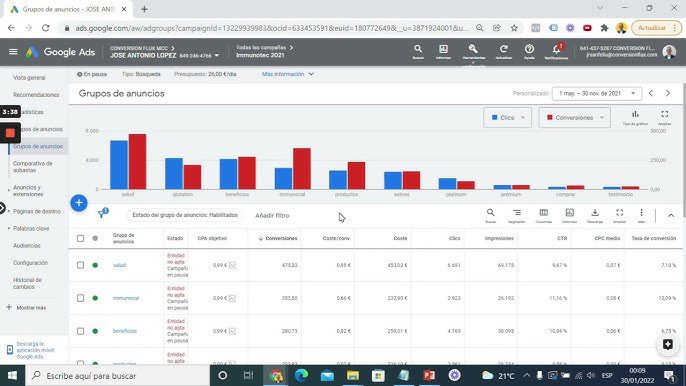Open the immunocal ad group link
The image size is (686, 386).
pyautogui.click(x=126, y=298)
